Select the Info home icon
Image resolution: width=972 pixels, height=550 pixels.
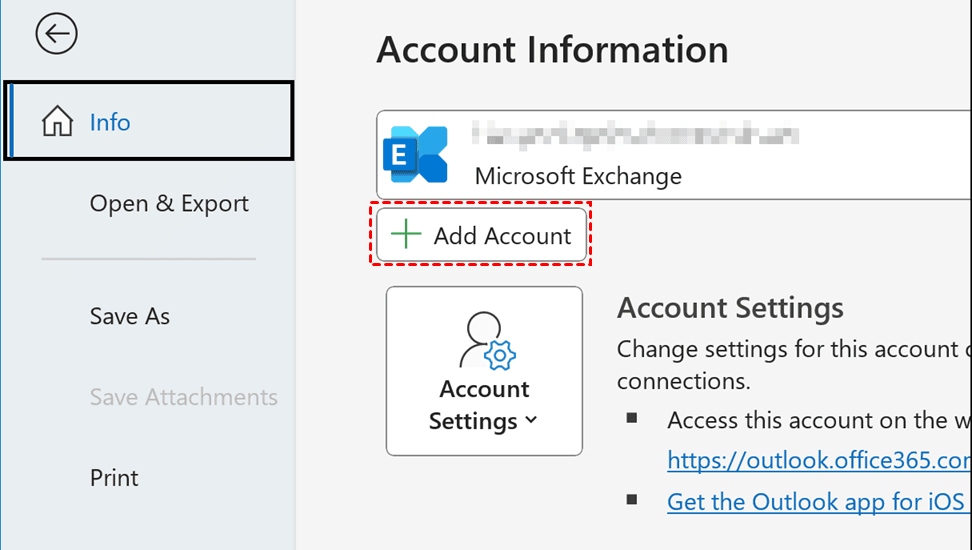pos(57,121)
